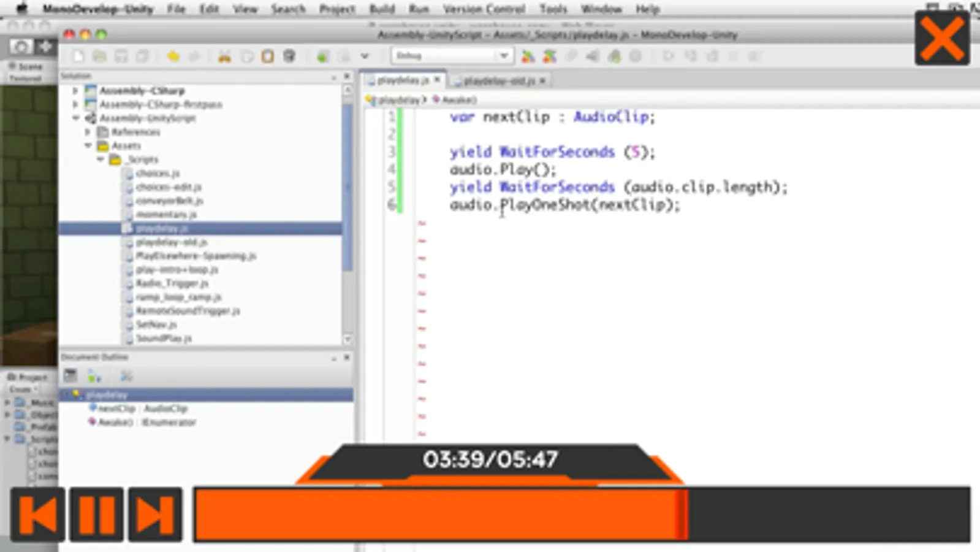Close the Solution panel
The width and height of the screenshot is (980, 552).
coord(347,76)
